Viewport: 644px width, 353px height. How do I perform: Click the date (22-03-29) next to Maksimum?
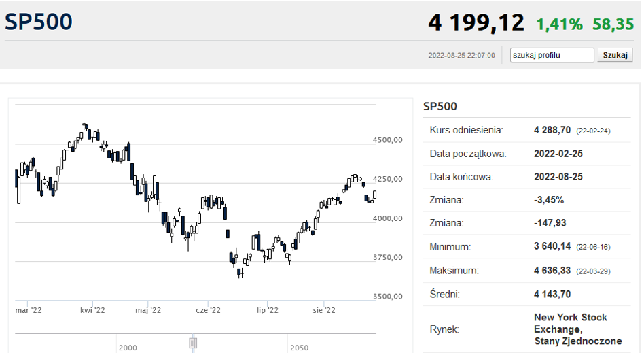point(593,271)
